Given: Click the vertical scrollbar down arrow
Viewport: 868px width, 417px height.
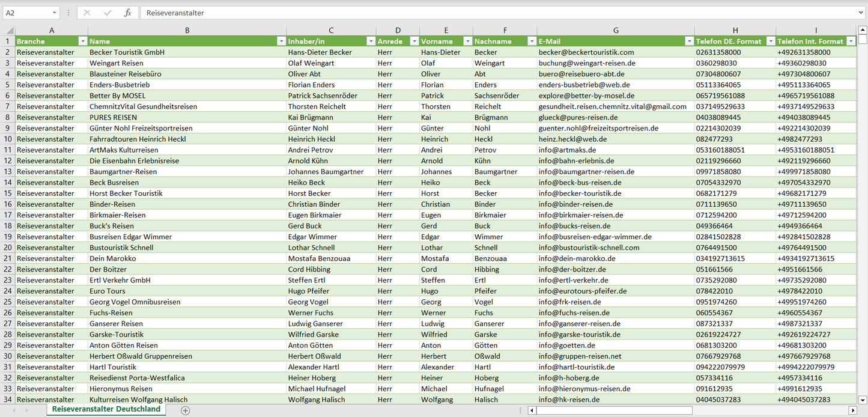Looking at the screenshot, I should [x=863, y=400].
